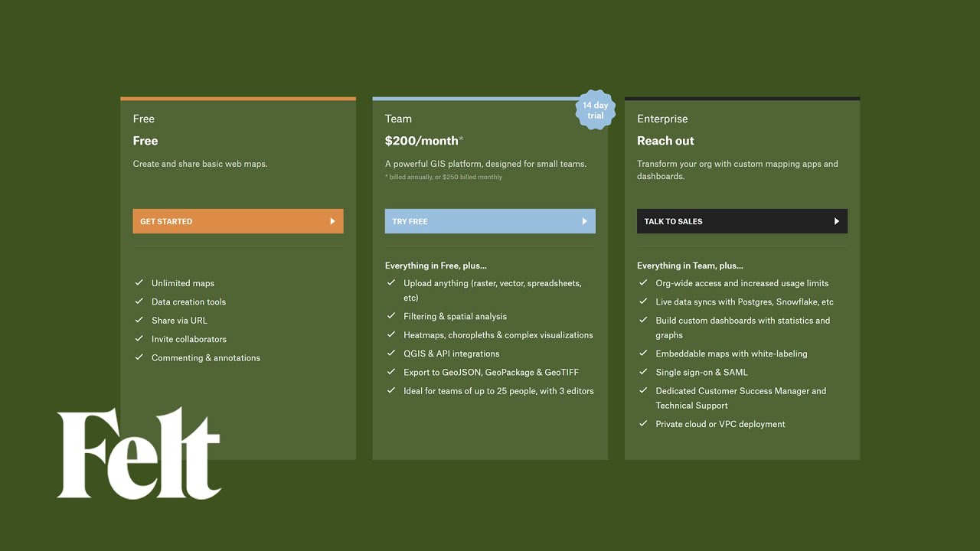The width and height of the screenshot is (980, 551).
Task: Click the Team plan title
Action: [x=398, y=119]
